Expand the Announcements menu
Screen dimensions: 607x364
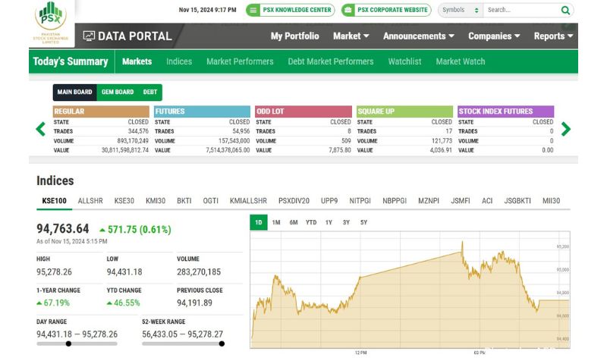pyautogui.click(x=419, y=36)
